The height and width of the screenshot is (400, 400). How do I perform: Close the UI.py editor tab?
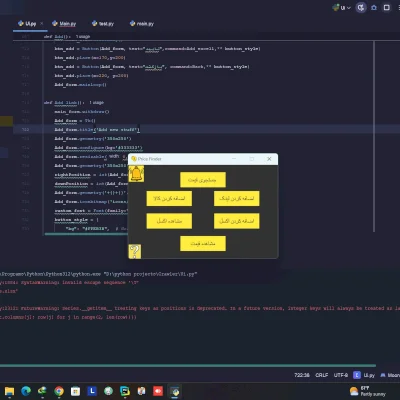[42, 23]
